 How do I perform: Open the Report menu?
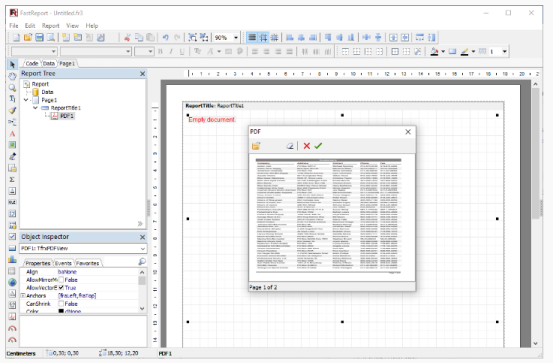click(x=51, y=26)
